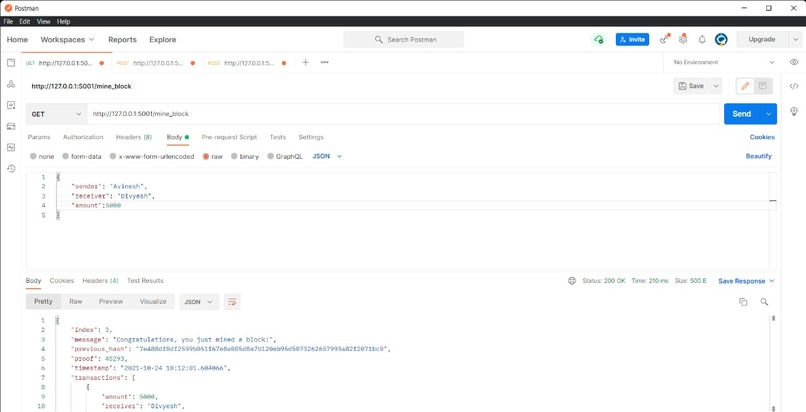Open History sidebar icon

coord(11,168)
